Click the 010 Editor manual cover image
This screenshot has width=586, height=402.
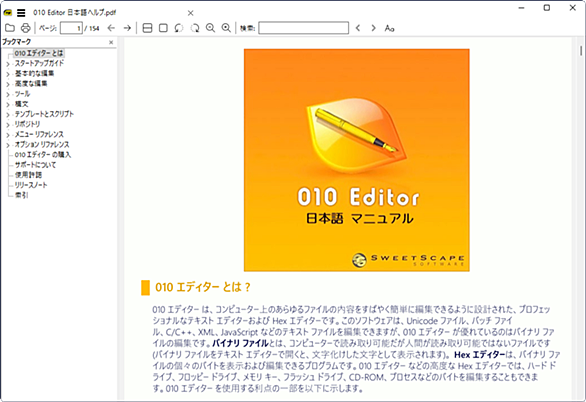pos(357,160)
